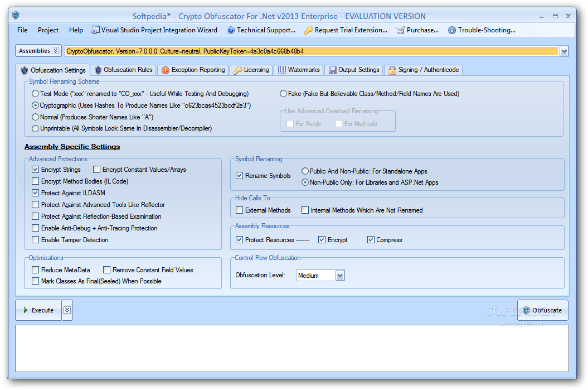The image size is (588, 390).
Task: Click the CryptoObfuscator assembly name field
Action: (x=312, y=51)
